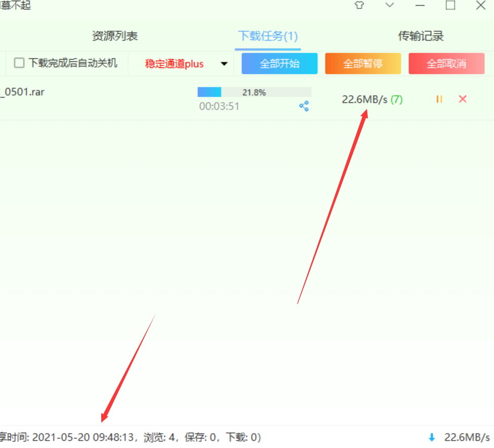Expand the download channel selector arrow
The height and width of the screenshot is (448, 494).
pos(223,63)
